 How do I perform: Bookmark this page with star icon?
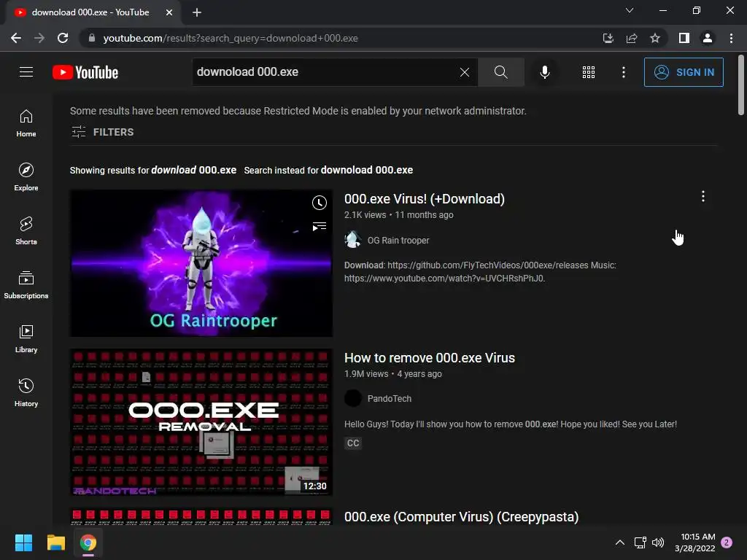[655, 38]
